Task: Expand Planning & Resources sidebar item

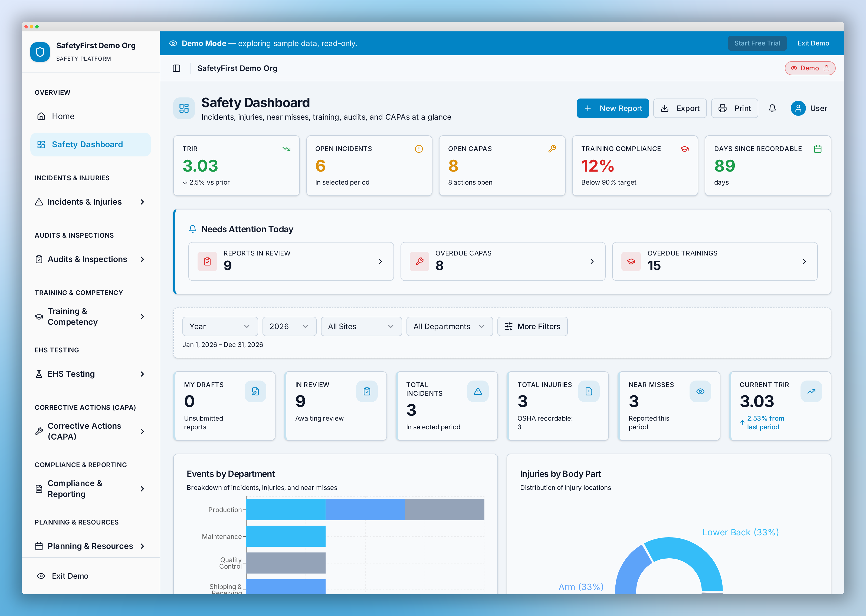Action: 90,546
